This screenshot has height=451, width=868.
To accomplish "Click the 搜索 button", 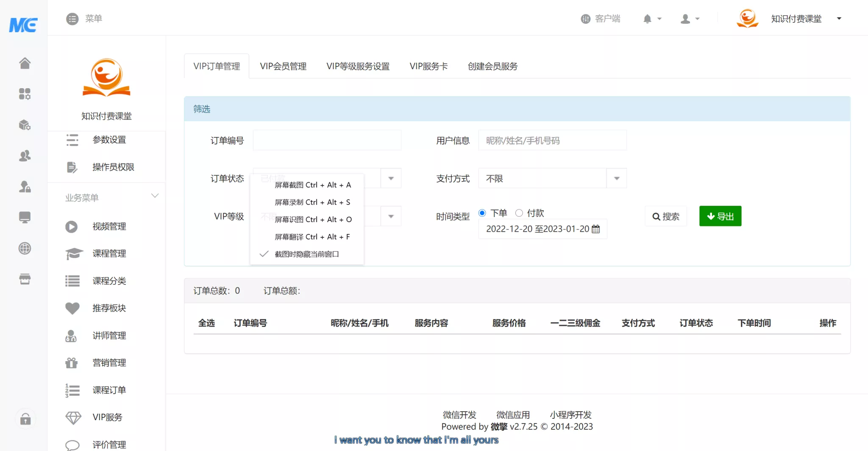I will point(666,216).
